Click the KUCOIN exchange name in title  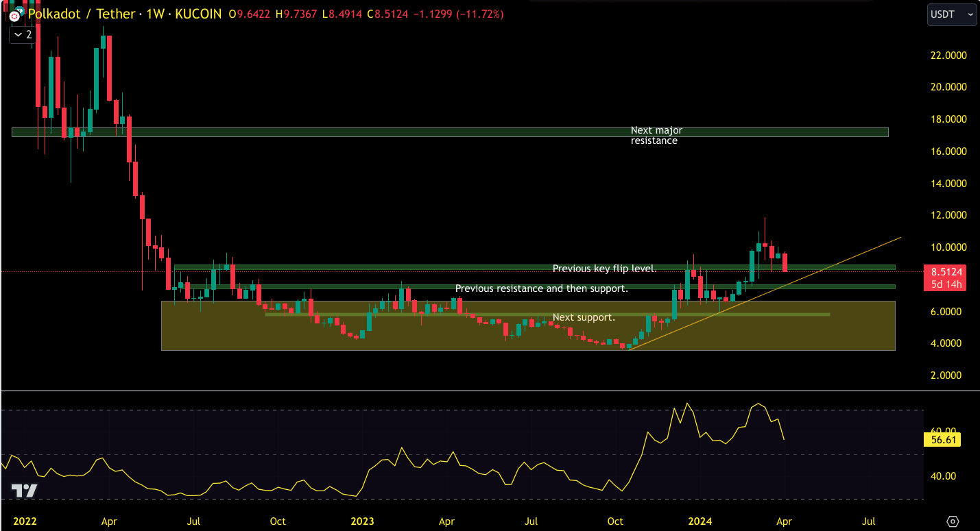199,14
